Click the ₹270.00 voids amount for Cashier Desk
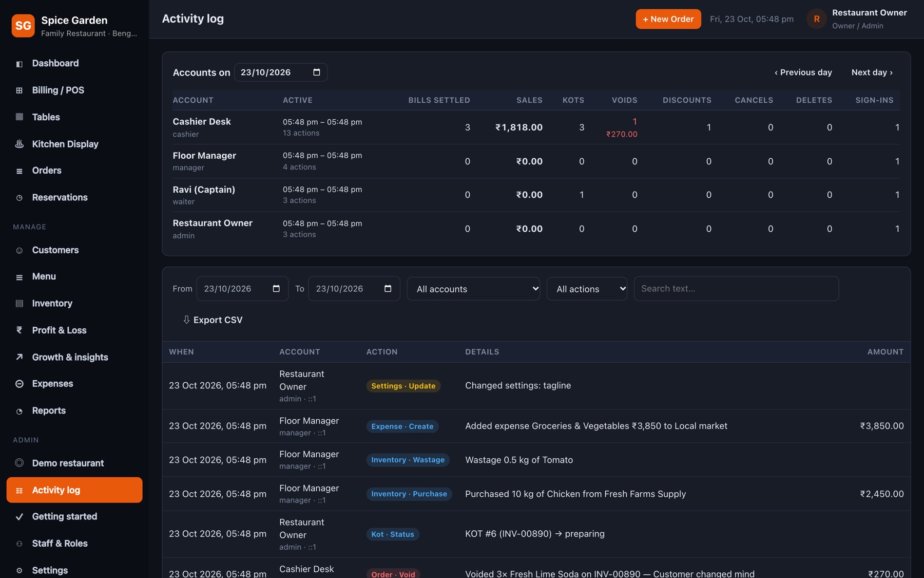This screenshot has height=578, width=924. (x=622, y=134)
